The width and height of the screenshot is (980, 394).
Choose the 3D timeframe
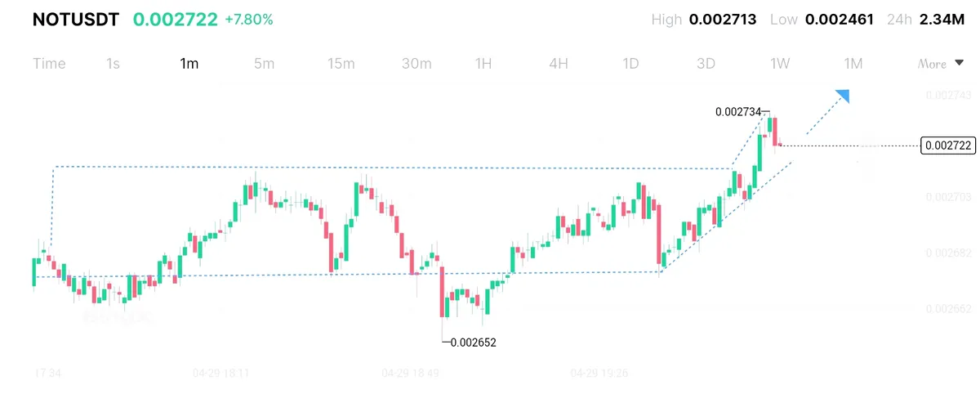(706, 64)
